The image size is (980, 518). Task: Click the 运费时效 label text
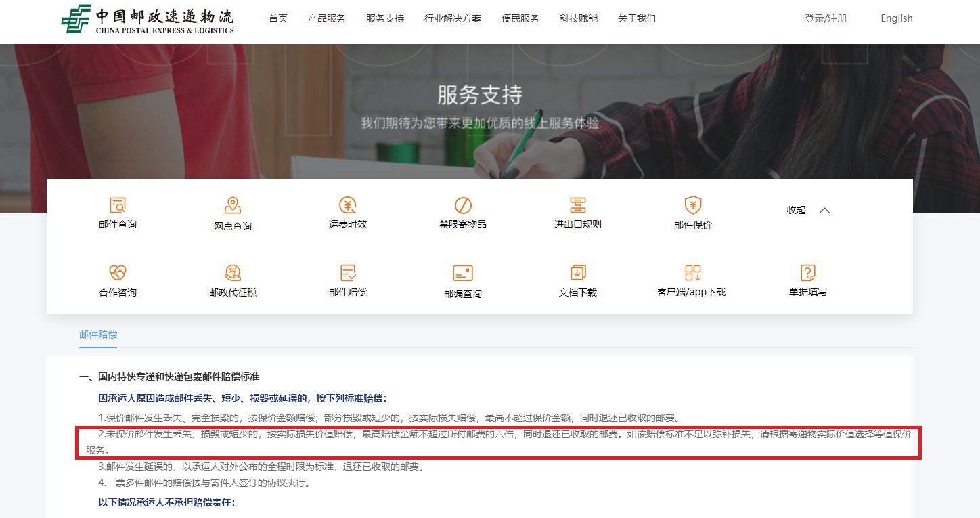(x=348, y=224)
